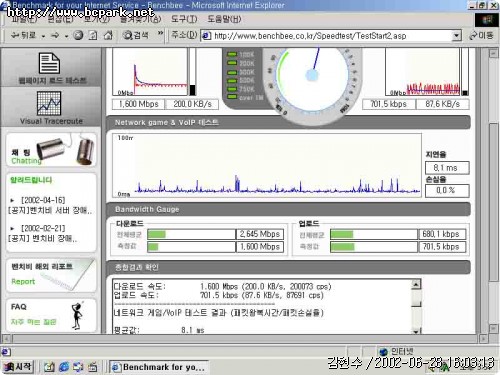Open the Benchbee Report link

point(50,275)
